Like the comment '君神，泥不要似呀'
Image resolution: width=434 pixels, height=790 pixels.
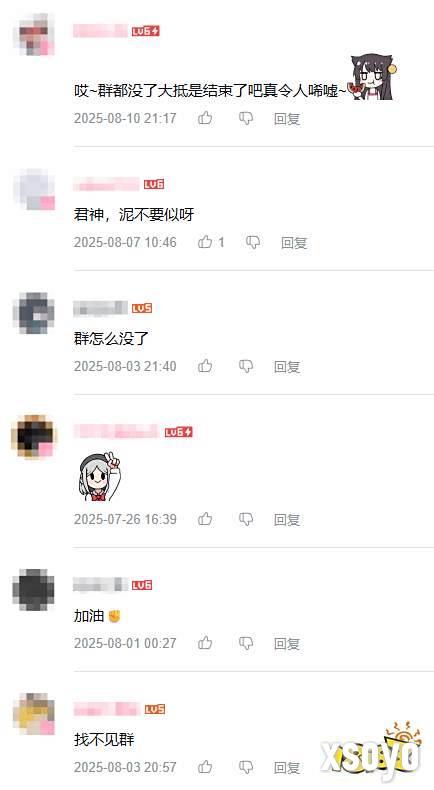pyautogui.click(x=205, y=242)
